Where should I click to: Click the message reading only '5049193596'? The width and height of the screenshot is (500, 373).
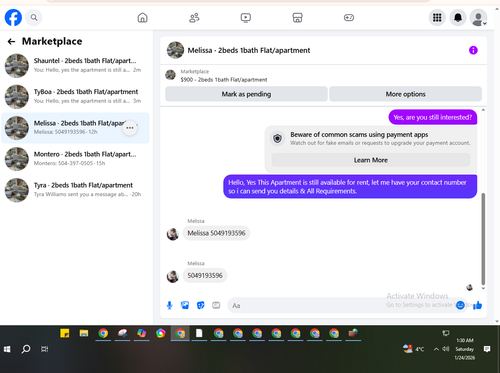205,275
